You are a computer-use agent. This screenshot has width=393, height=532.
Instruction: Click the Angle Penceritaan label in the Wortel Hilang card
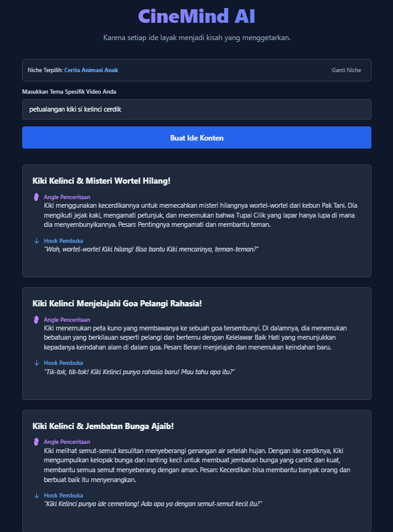point(67,197)
